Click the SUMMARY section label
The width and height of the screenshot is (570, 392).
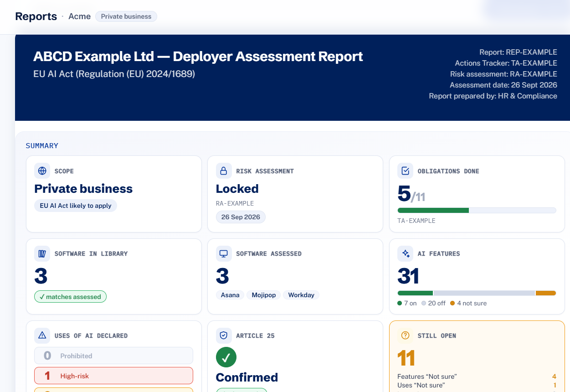(42, 146)
